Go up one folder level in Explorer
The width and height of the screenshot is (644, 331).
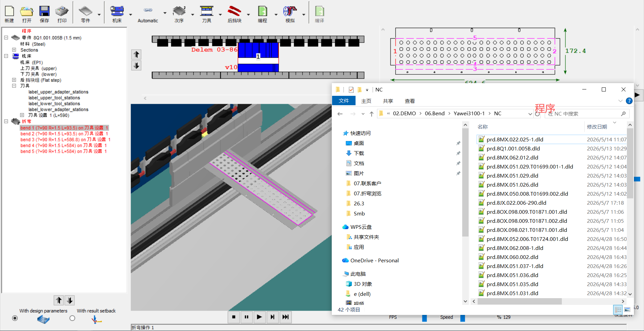[x=372, y=114]
